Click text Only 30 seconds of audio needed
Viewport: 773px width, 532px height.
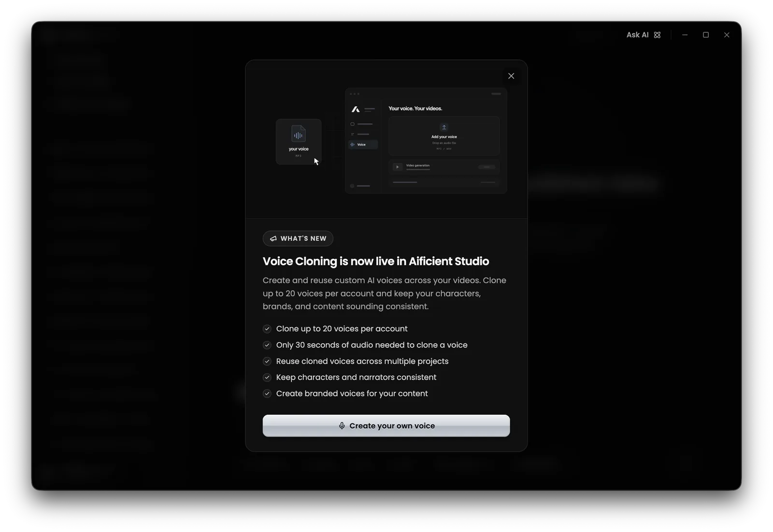click(x=372, y=345)
